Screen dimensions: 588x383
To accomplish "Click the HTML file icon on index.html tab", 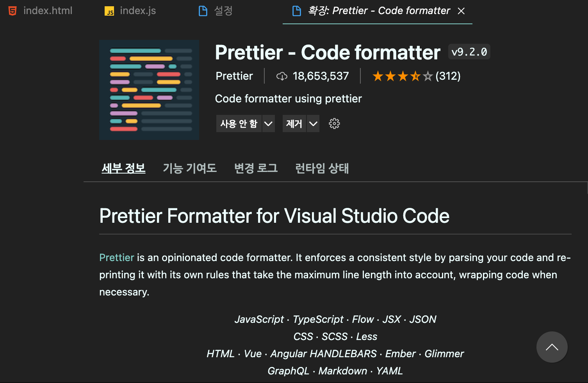I will (13, 11).
